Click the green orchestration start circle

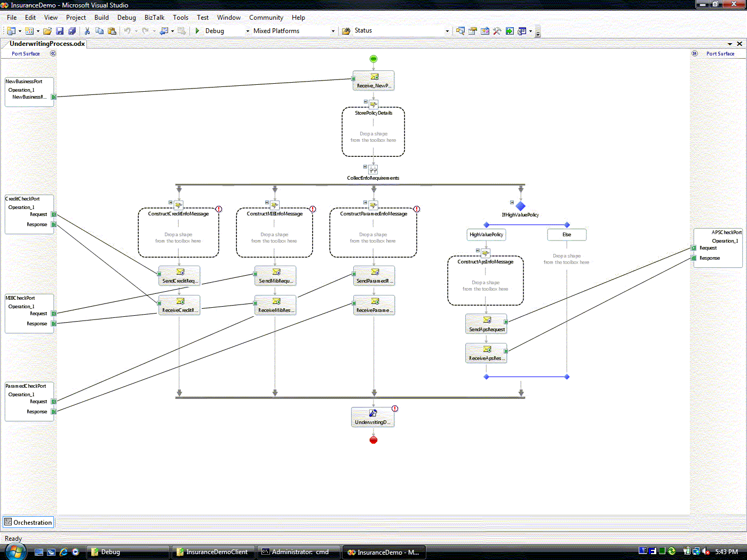click(x=373, y=59)
